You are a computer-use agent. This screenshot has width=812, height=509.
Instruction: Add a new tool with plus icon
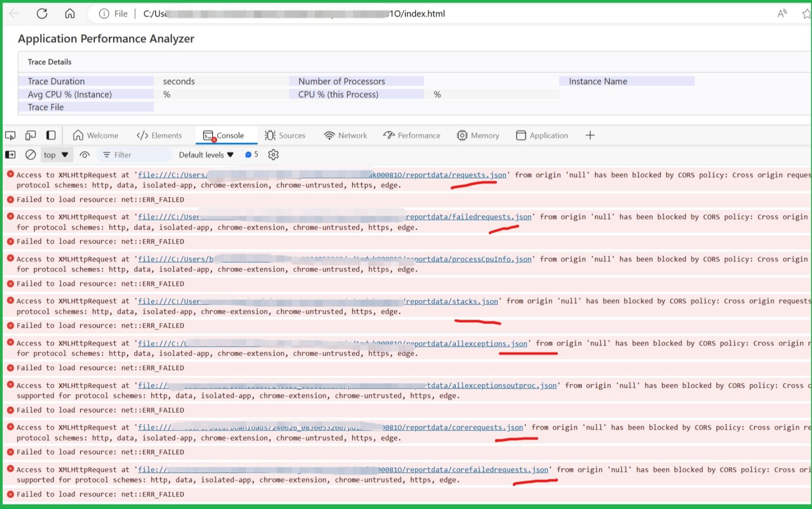[x=590, y=135]
